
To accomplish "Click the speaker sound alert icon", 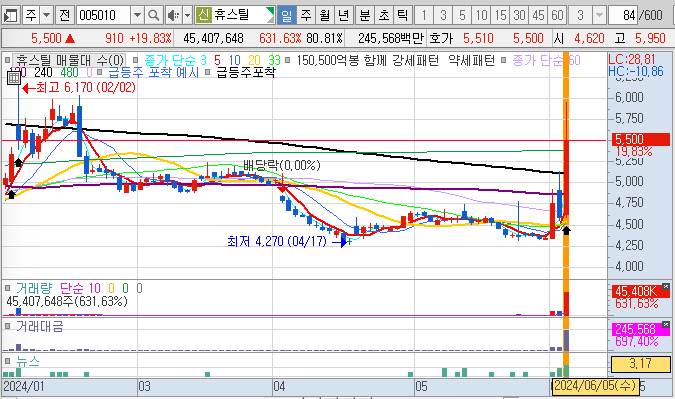I will (173, 16).
